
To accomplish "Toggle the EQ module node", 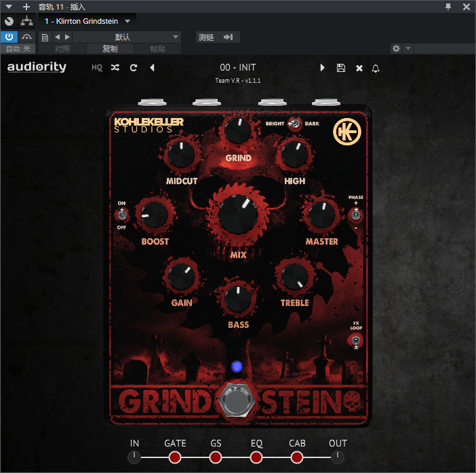I will (x=256, y=457).
